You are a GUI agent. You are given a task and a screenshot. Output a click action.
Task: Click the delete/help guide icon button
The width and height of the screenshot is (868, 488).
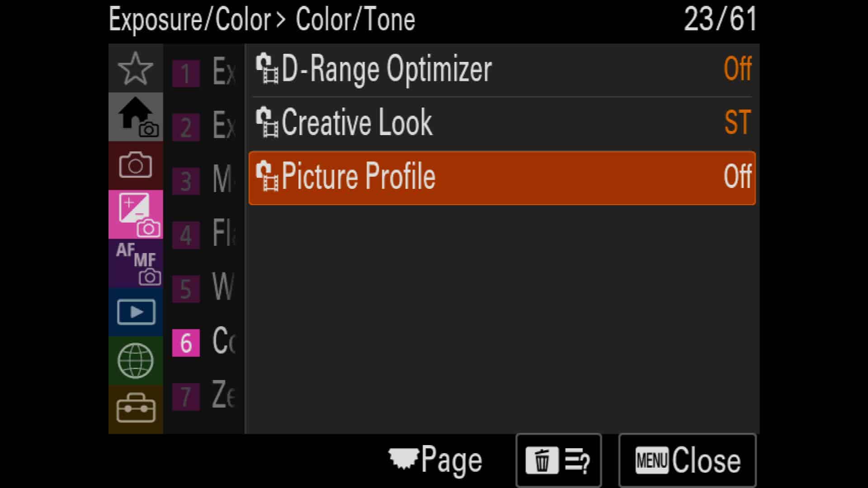pyautogui.click(x=558, y=460)
